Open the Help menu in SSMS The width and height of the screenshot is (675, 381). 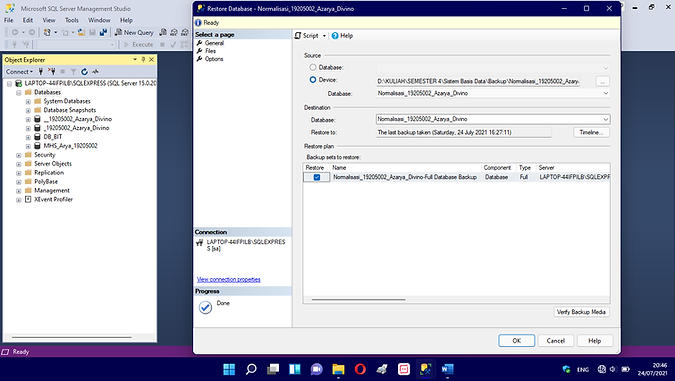pos(126,20)
